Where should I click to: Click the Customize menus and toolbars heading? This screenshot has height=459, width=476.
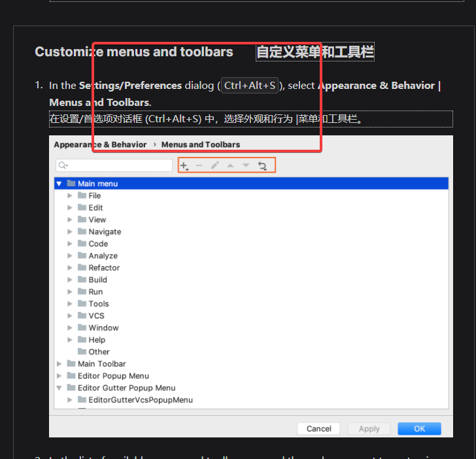[x=134, y=52]
